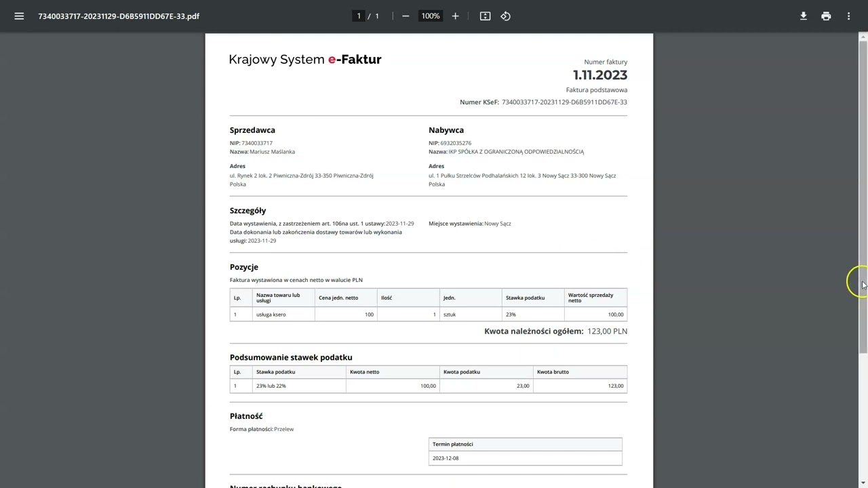The height and width of the screenshot is (488, 868).
Task: Click the 'Faktura wystawiona w cenach netto' note
Action: (296, 280)
